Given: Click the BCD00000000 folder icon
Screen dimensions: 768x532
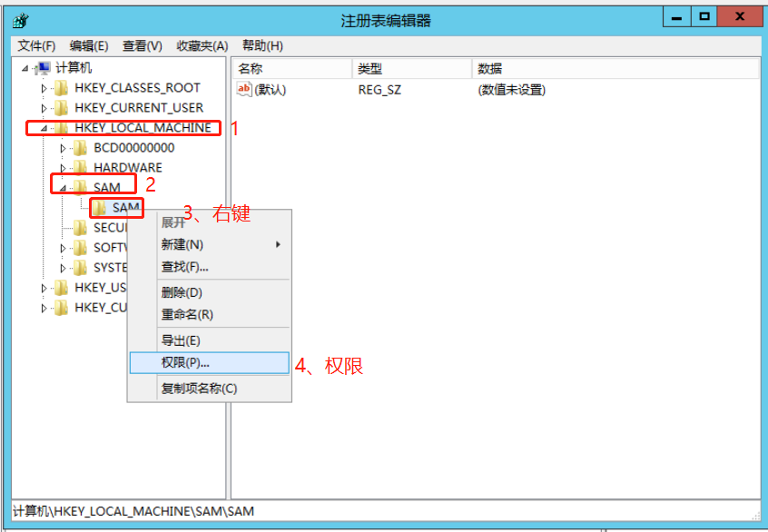Looking at the screenshot, I should [x=81, y=148].
